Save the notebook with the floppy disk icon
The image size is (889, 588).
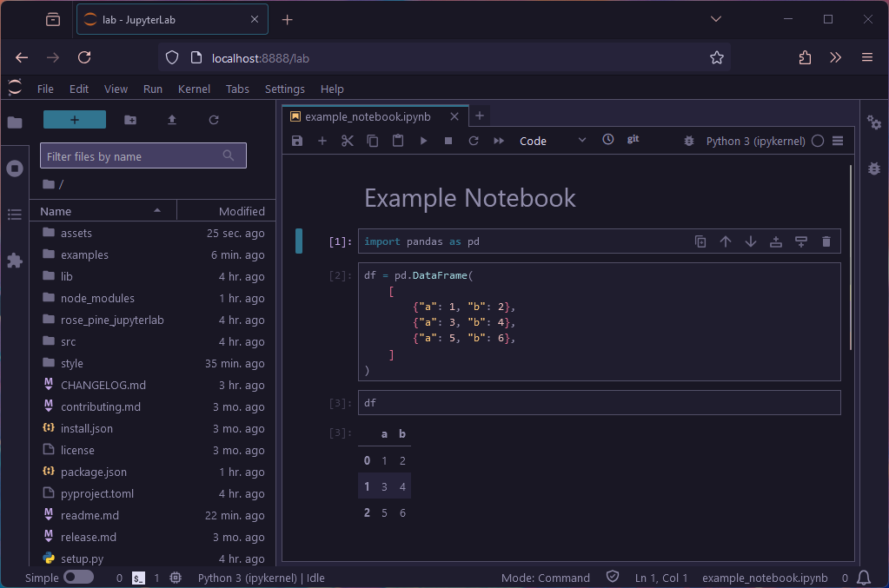(x=297, y=141)
